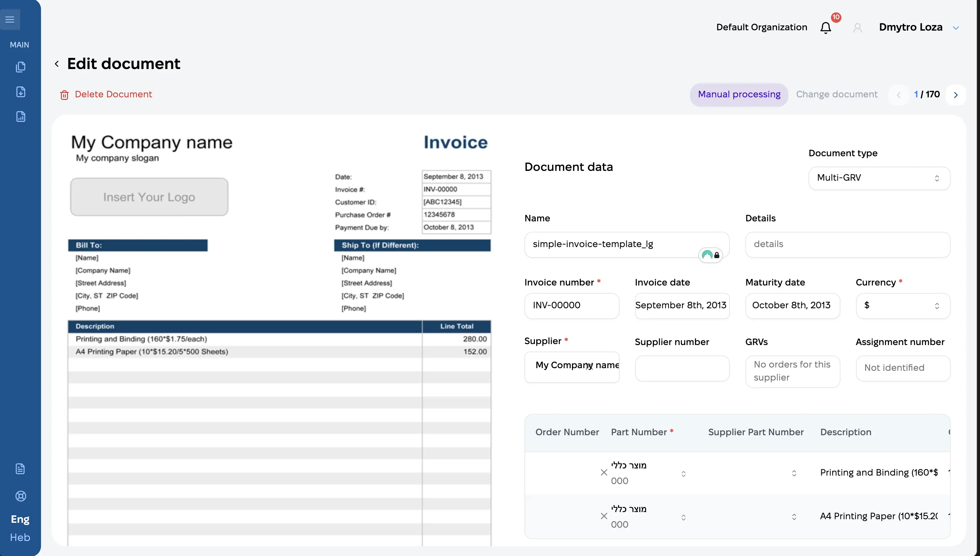Open the Currency dropdown
Image resolution: width=980 pixels, height=556 pixels.
click(903, 305)
